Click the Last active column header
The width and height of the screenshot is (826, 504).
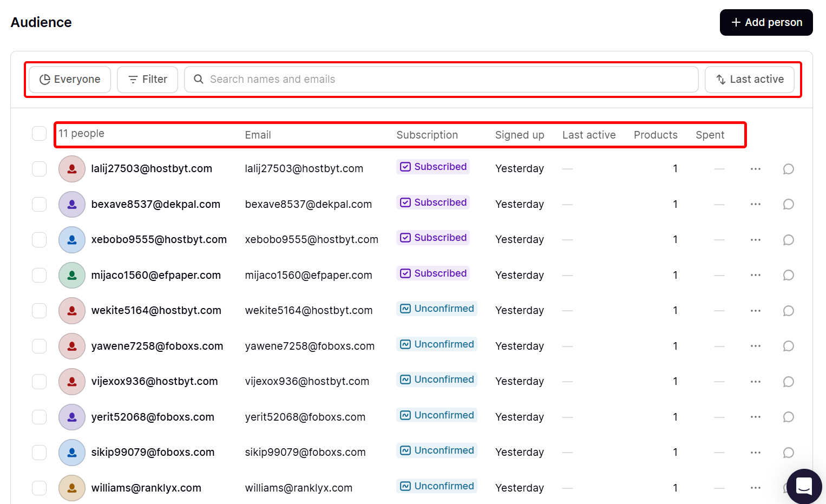point(589,135)
